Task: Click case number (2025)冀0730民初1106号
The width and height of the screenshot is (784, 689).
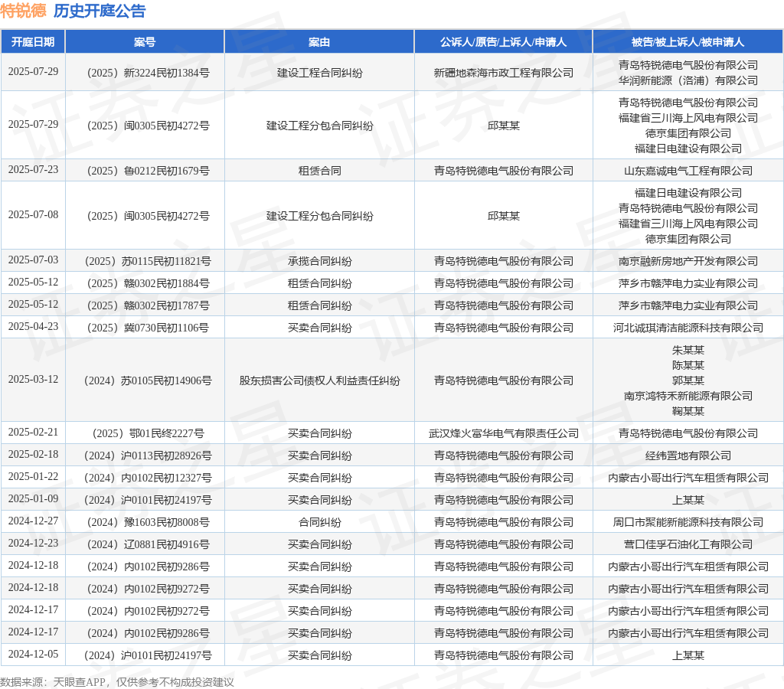Action: [145, 328]
